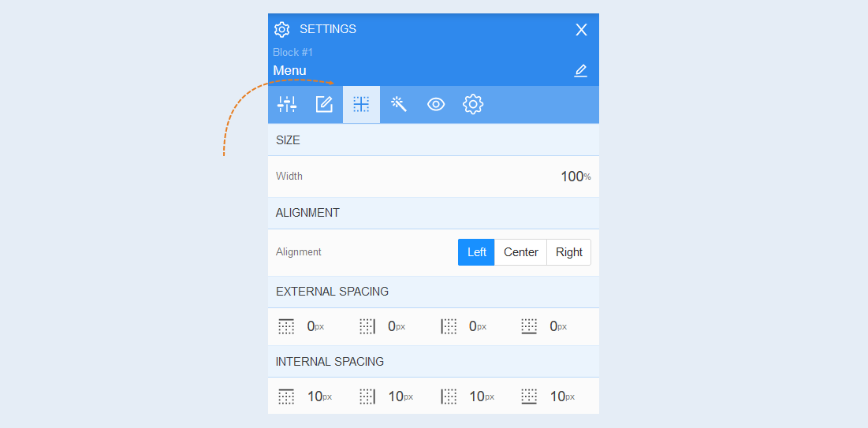The height and width of the screenshot is (428, 868).
Task: Edit external spacing top value
Action: click(x=315, y=326)
